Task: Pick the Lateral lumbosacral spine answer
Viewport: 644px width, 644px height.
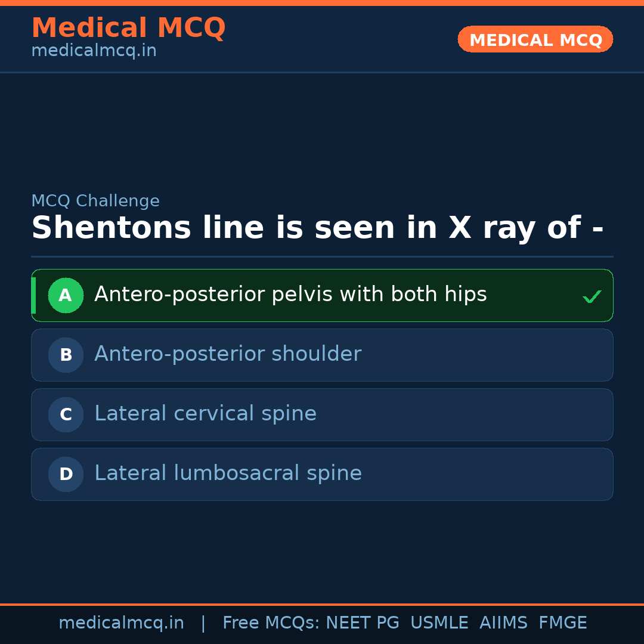Action: pos(228,473)
